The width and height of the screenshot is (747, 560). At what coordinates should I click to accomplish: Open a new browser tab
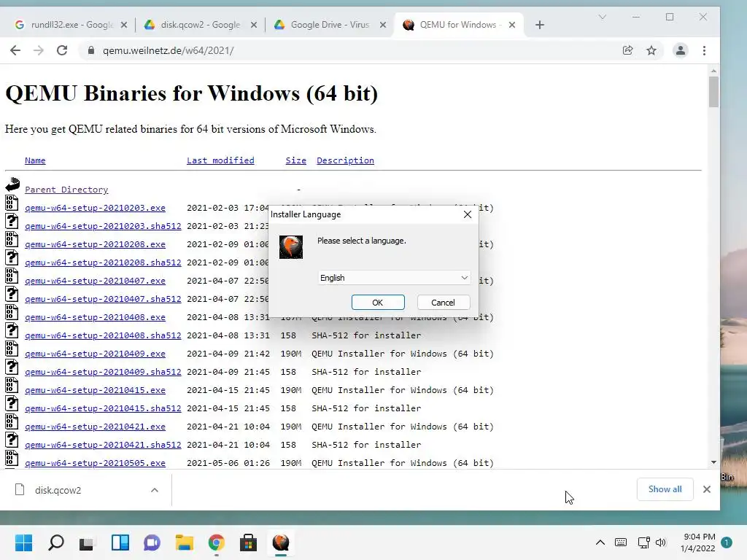539,25
